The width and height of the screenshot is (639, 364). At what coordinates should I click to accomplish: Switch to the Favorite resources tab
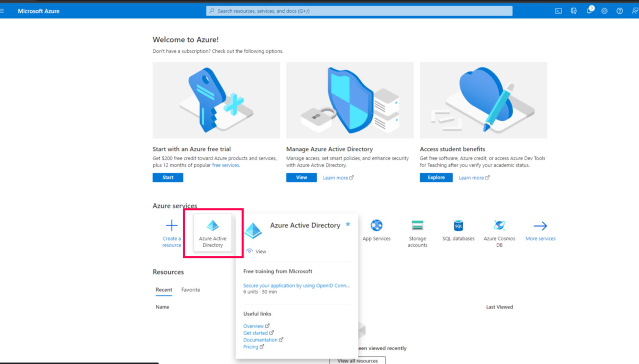(191, 290)
